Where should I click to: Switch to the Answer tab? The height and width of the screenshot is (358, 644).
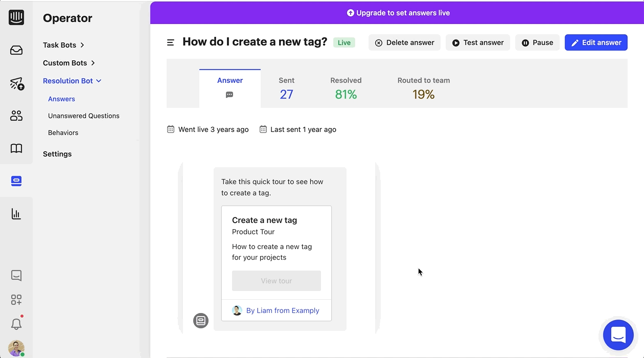[230, 88]
